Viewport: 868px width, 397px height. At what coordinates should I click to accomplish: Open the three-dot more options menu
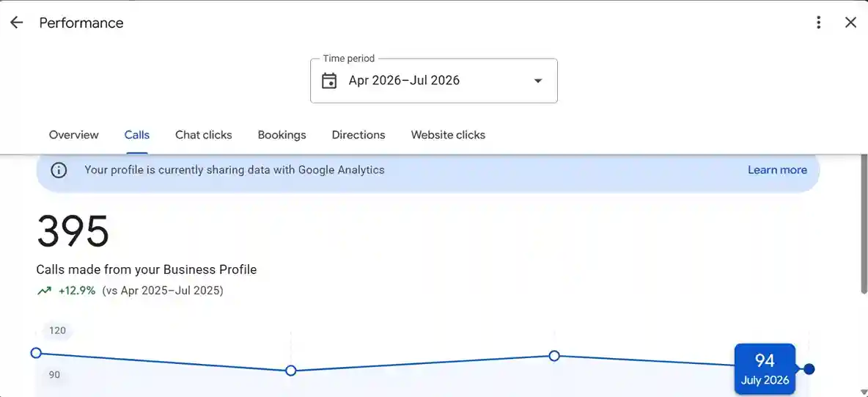[818, 23]
